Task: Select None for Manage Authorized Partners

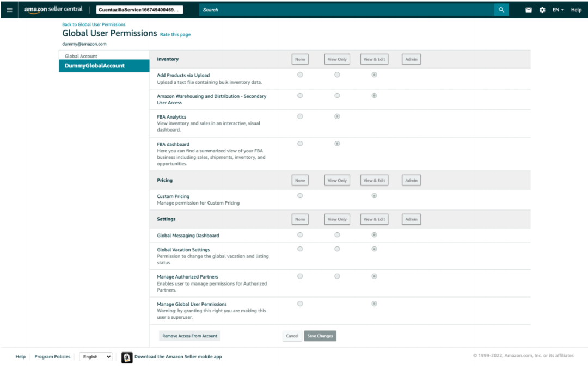Action: pyautogui.click(x=300, y=276)
